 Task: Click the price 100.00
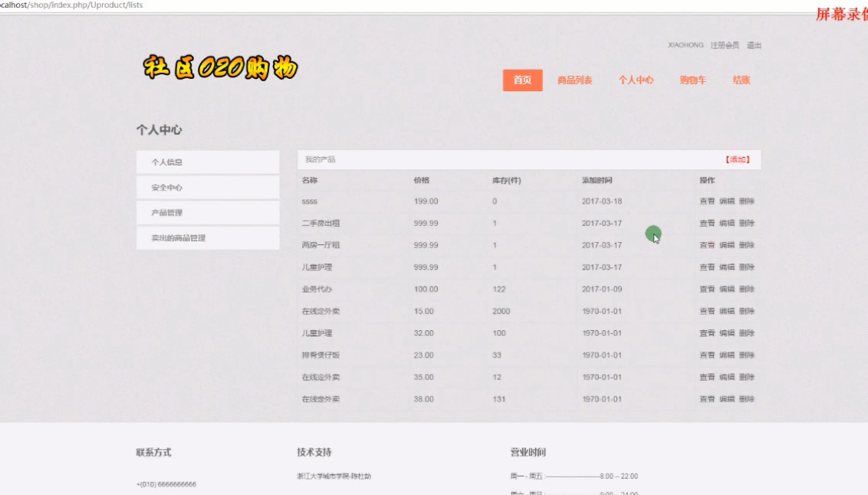pyautogui.click(x=426, y=289)
